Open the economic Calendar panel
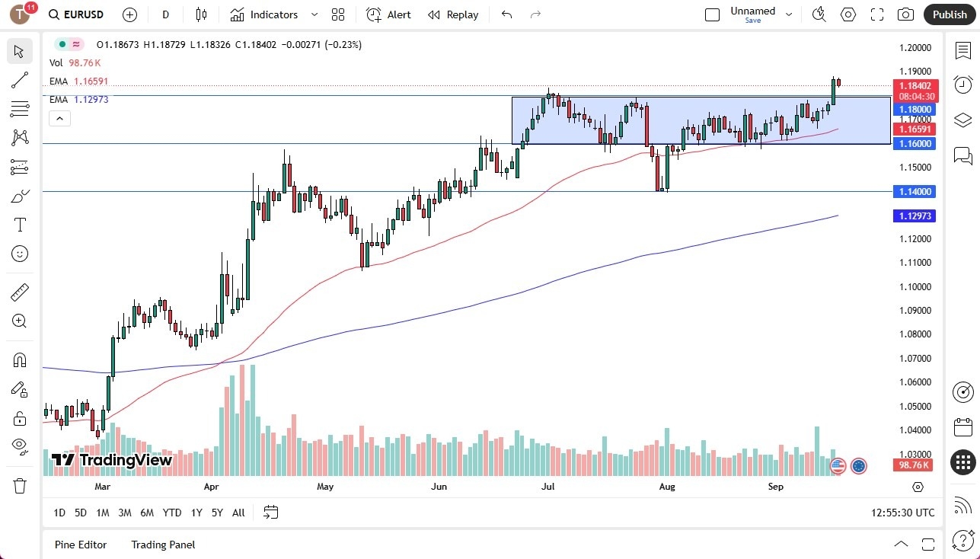This screenshot has width=980, height=559. click(962, 427)
